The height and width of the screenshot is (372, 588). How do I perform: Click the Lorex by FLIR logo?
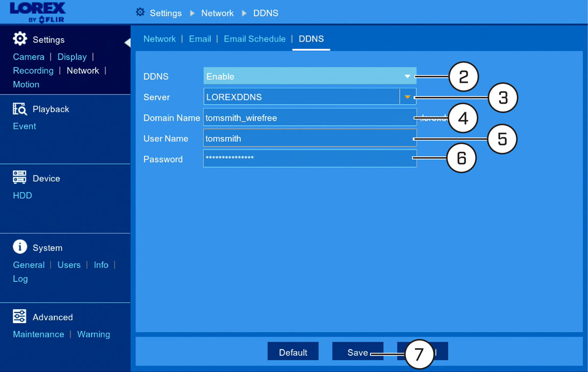37,12
